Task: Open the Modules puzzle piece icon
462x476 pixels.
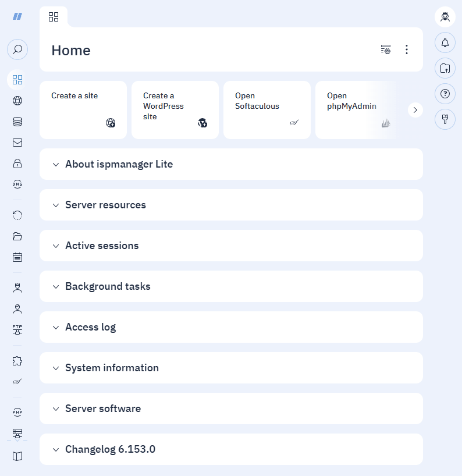Action: coord(17,361)
